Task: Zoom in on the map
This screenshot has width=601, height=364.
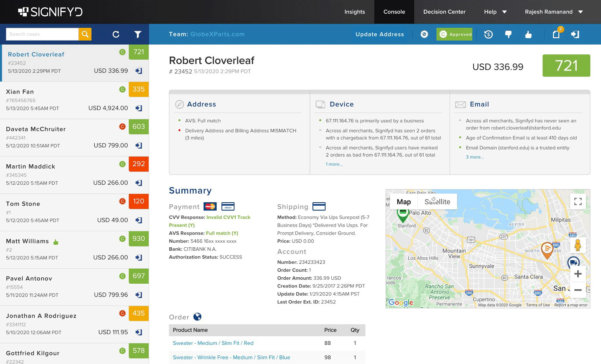Action: 578,274
